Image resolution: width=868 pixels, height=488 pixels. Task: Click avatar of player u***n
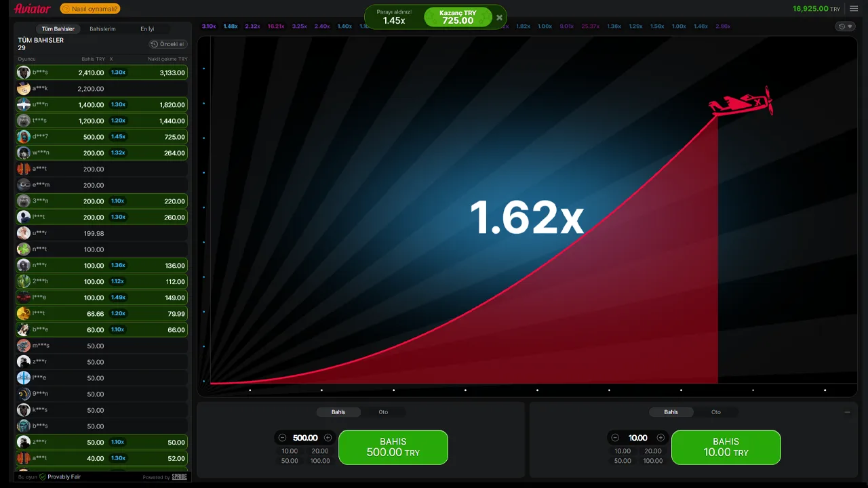(24, 104)
